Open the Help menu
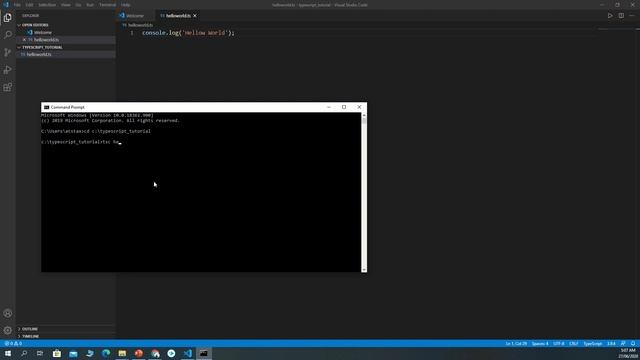The image size is (640, 360). (125, 5)
